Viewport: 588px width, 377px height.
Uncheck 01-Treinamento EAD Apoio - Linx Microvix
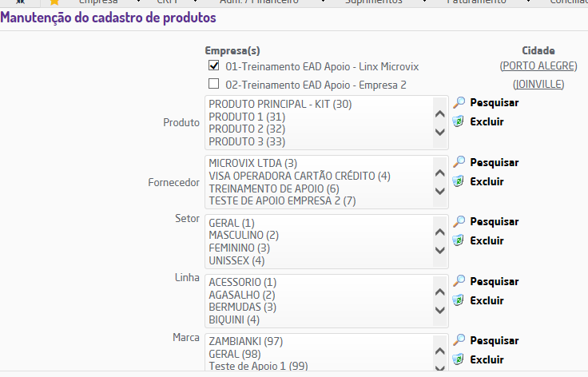click(x=214, y=65)
